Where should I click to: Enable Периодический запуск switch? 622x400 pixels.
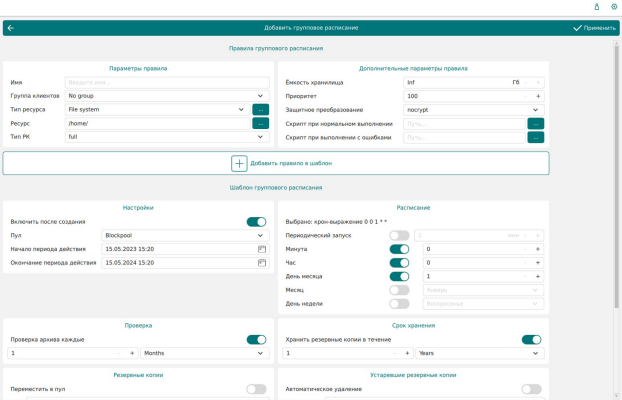399,235
